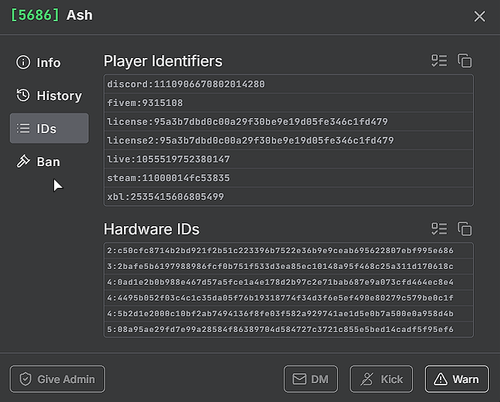
Task: Select the discord identifier row
Action: [289, 84]
